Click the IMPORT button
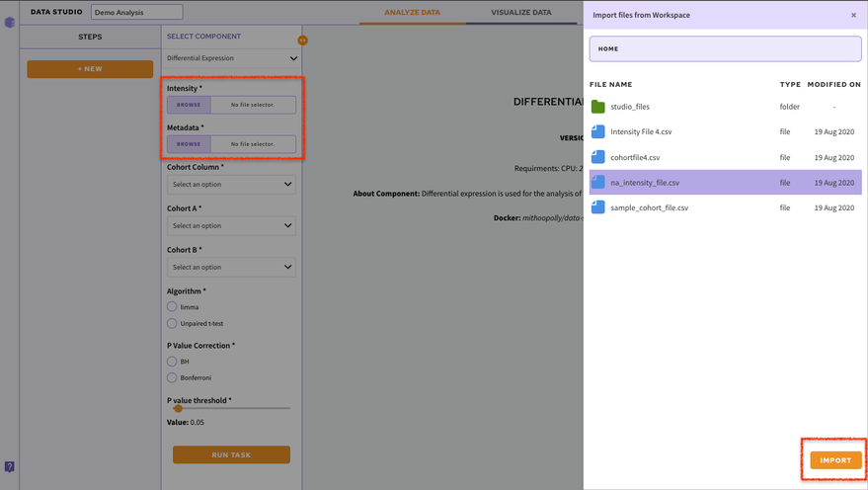Viewport: 868px width, 490px height. [x=835, y=460]
